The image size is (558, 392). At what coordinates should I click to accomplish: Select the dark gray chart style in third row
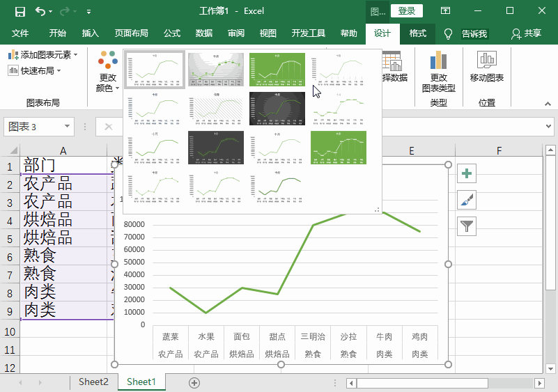pyautogui.click(x=216, y=148)
